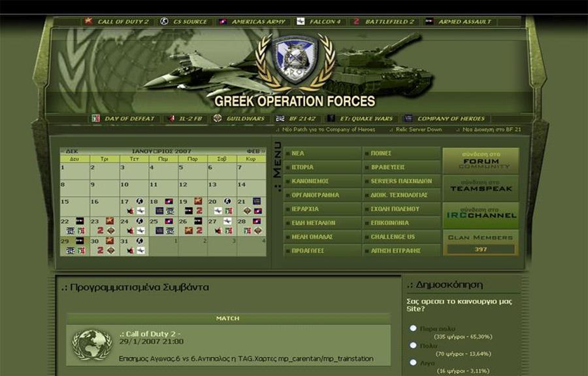Connect to the IRC Channel button
The image size is (588, 376).
[481, 215]
